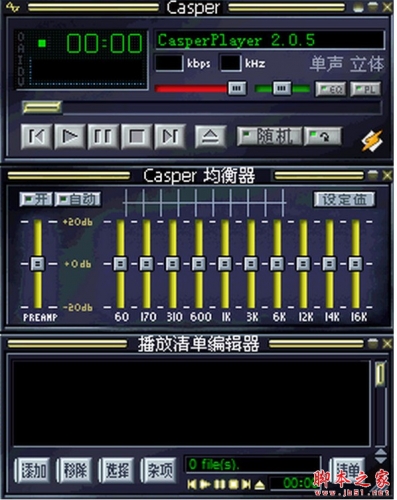Click the playlist mini previous track icon
Image resolution: width=397 pixels, height=500 pixels.
point(192,484)
